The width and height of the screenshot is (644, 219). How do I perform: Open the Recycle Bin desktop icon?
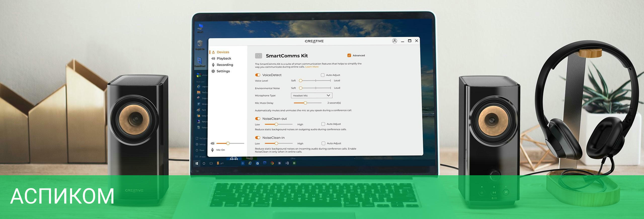coord(200,45)
